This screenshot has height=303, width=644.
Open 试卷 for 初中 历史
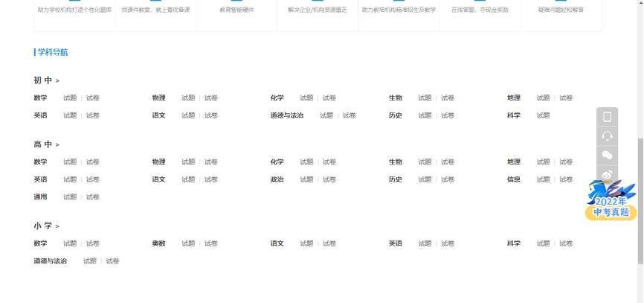448,115
